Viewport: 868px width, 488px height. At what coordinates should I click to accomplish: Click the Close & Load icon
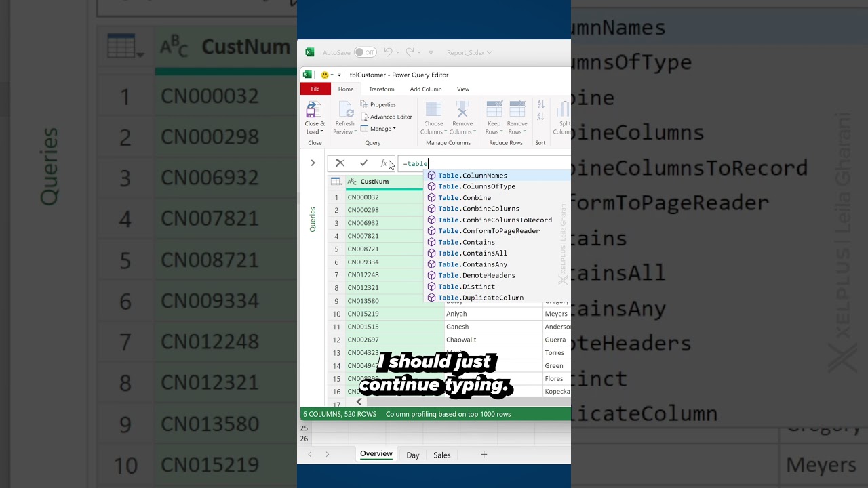click(314, 109)
